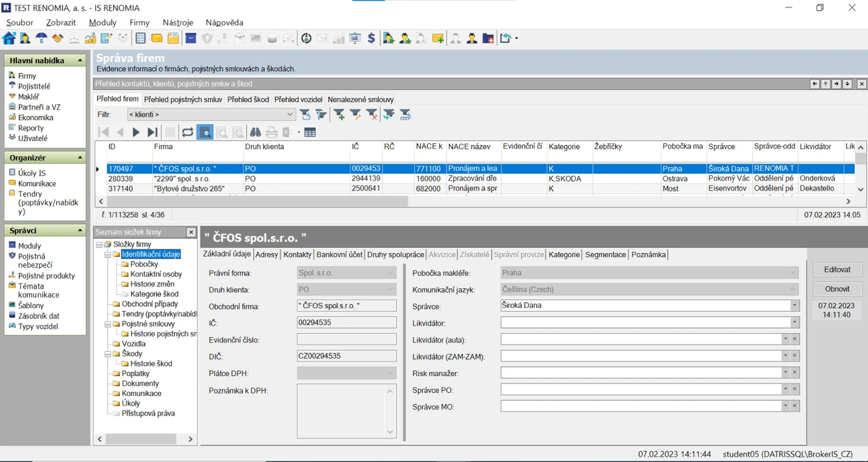
Task: Click the handshake toolbar icon
Action: 58,39
